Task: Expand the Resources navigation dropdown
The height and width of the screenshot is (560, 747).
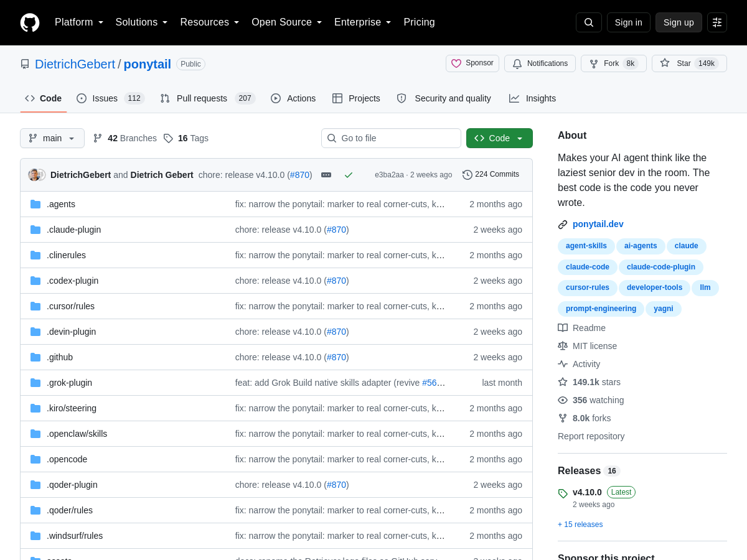Action: tap(210, 22)
